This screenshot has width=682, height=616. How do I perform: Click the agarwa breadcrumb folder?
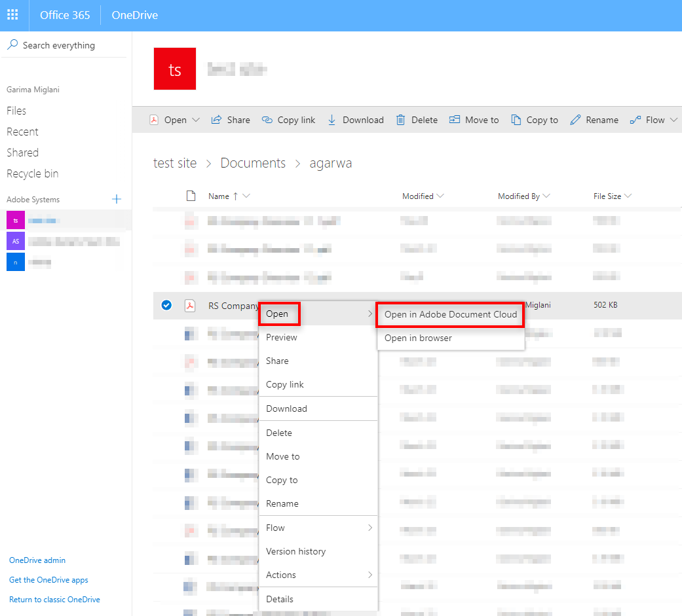pyautogui.click(x=331, y=164)
